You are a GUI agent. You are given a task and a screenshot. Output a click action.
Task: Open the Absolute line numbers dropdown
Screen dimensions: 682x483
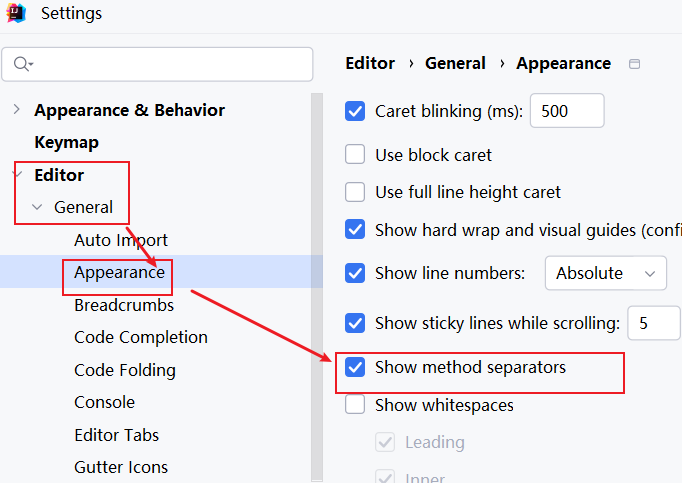point(605,273)
